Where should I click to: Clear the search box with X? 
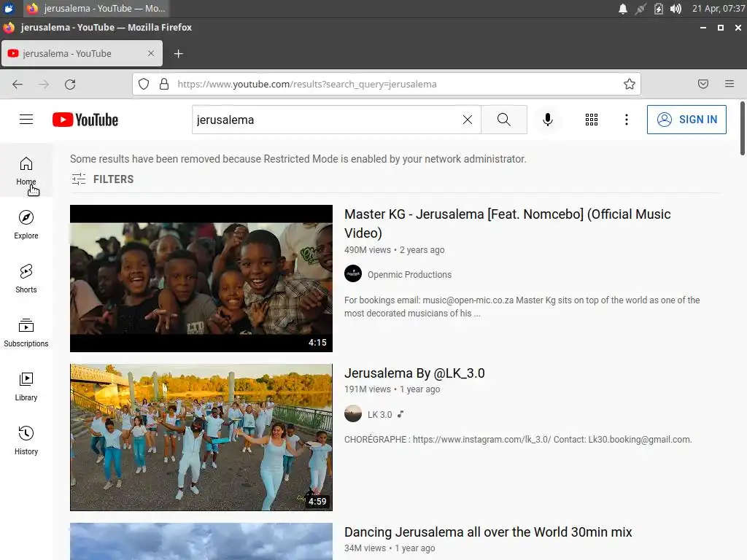[x=468, y=120]
